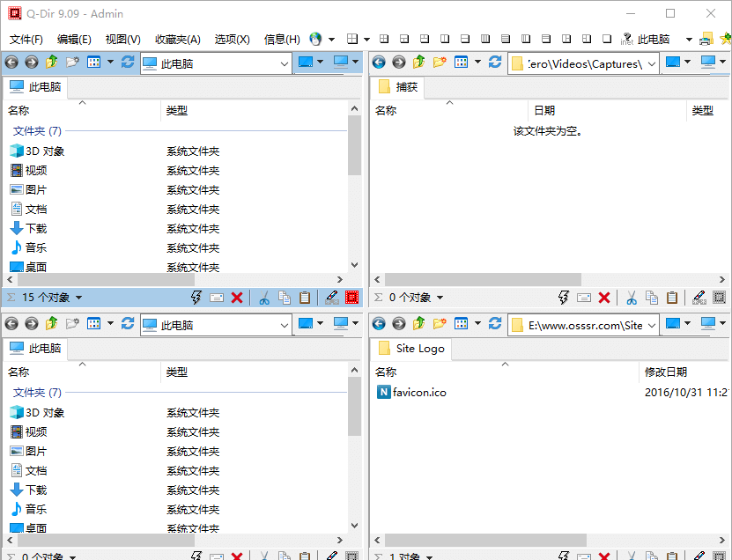The image size is (732, 560).
Task: Click the red X delete icon in top-left pane
Action: tap(237, 298)
